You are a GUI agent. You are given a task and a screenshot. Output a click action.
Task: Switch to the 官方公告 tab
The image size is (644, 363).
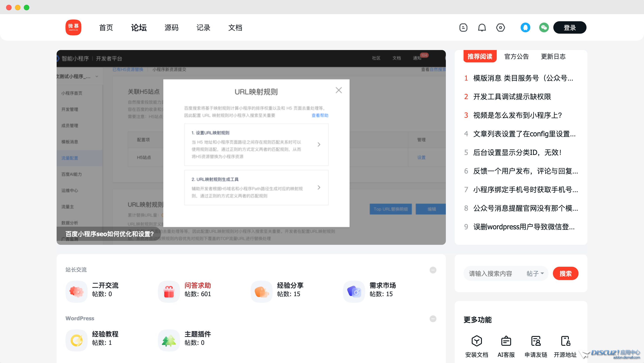516,56
